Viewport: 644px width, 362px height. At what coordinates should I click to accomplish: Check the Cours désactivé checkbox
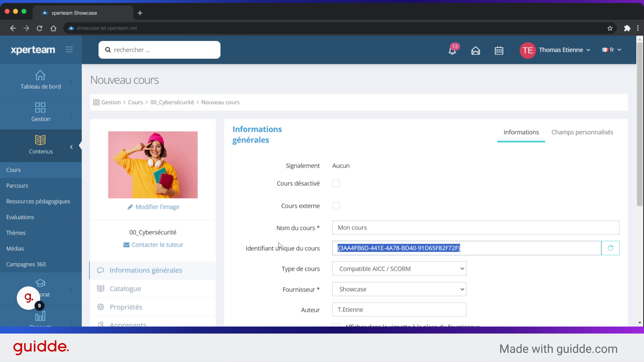[336, 184]
